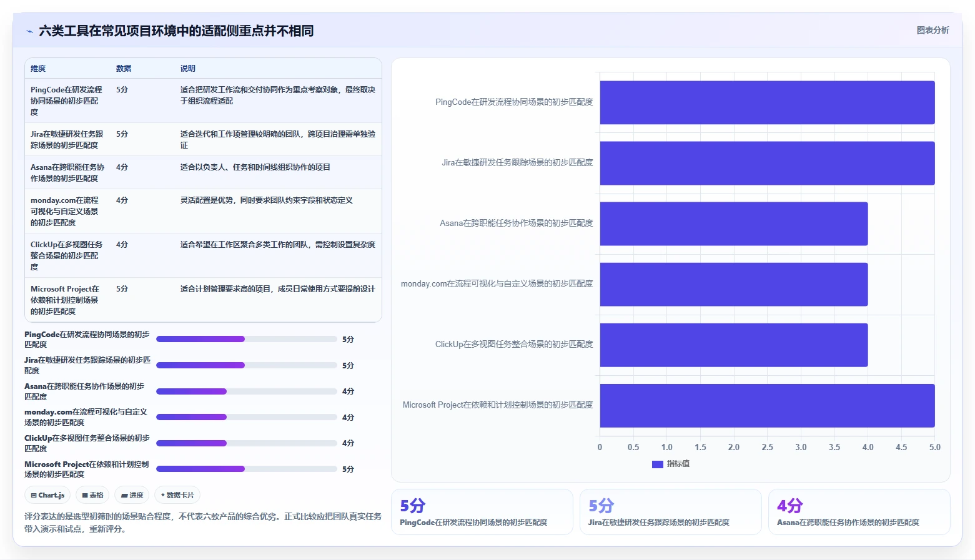
Task: Click chart axis label Jira在敏捷研发任务跟踪场景的初步匹配度
Action: point(517,163)
